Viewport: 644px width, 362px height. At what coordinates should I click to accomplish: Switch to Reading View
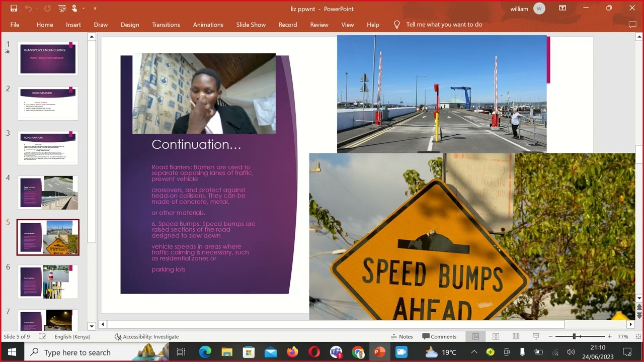click(516, 337)
